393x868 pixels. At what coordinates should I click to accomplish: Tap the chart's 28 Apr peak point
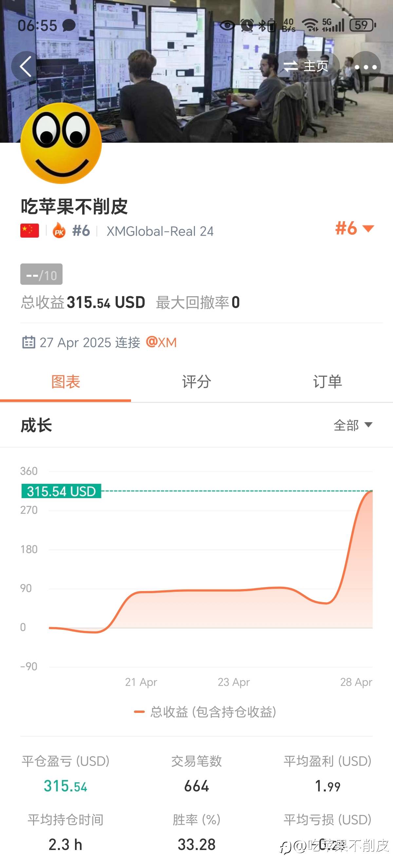pyautogui.click(x=371, y=491)
